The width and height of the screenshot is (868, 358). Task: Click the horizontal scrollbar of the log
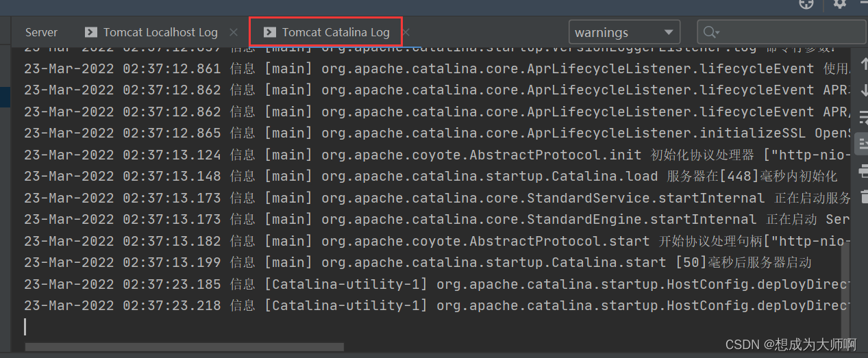tap(184, 347)
